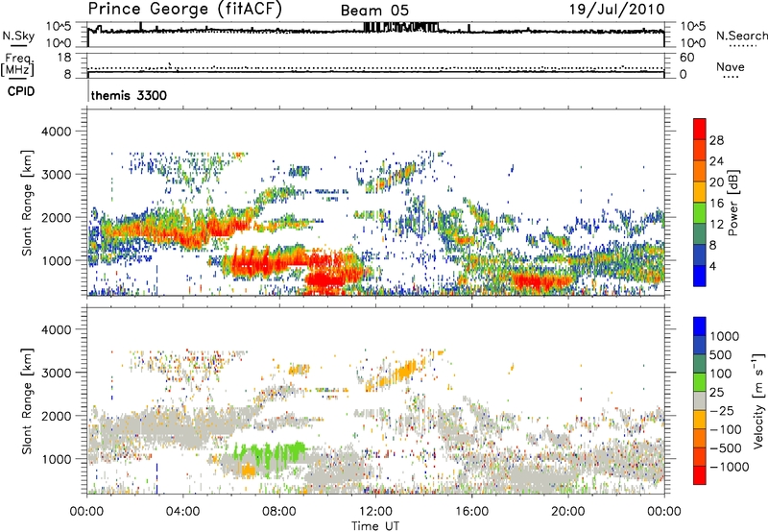Click the "-1000" velocity colorbar label

click(x=730, y=467)
